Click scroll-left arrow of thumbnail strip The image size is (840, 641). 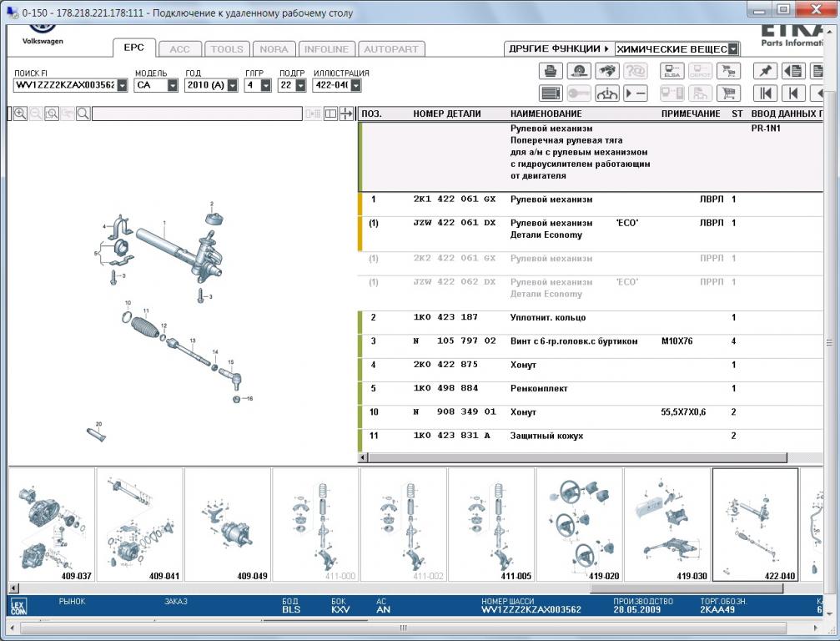(x=14, y=588)
